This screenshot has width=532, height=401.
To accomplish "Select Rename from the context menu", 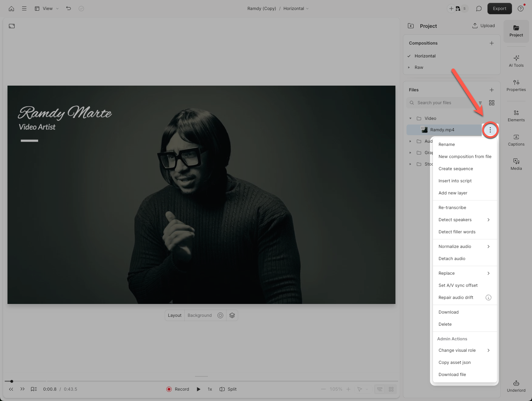I will (x=446, y=144).
